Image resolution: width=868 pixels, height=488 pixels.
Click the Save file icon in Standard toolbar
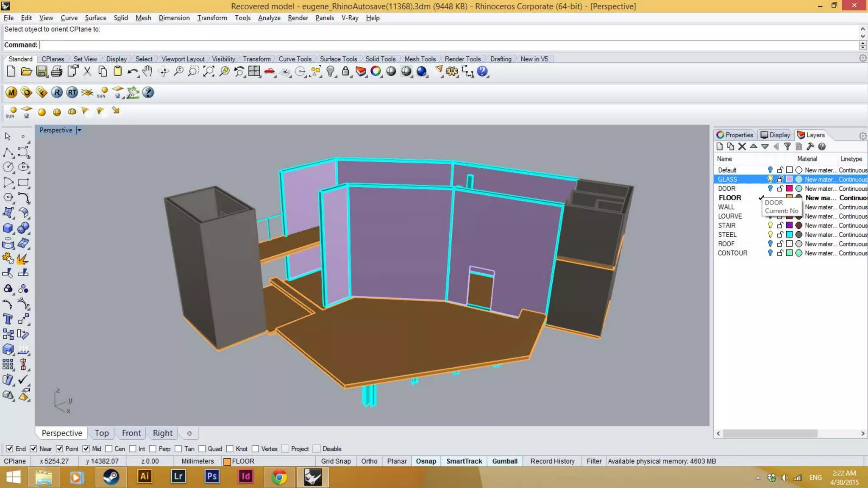pyautogui.click(x=42, y=71)
